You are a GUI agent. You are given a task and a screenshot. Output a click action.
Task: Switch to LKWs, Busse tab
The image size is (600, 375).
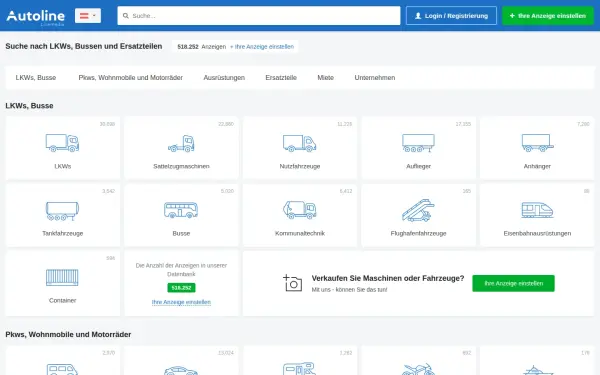pos(36,78)
